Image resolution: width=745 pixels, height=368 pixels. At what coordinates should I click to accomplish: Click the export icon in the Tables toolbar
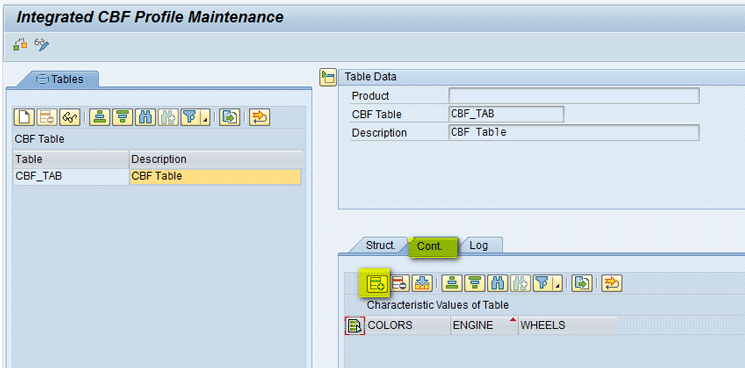[229, 117]
